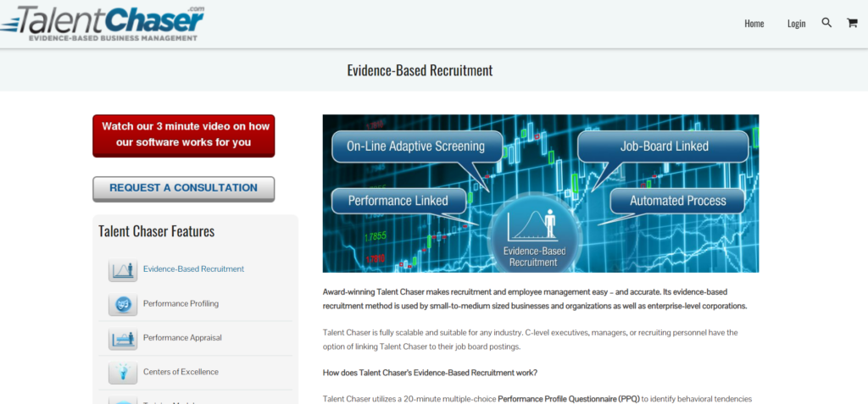Open the Centers of Excellence sidebar link
Screen dimensions: 868x404
(181, 372)
